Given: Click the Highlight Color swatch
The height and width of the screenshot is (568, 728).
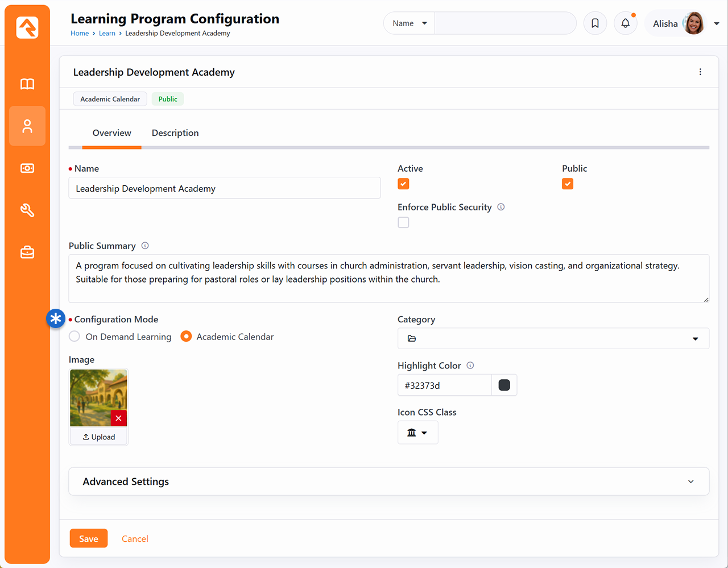Looking at the screenshot, I should coord(504,385).
